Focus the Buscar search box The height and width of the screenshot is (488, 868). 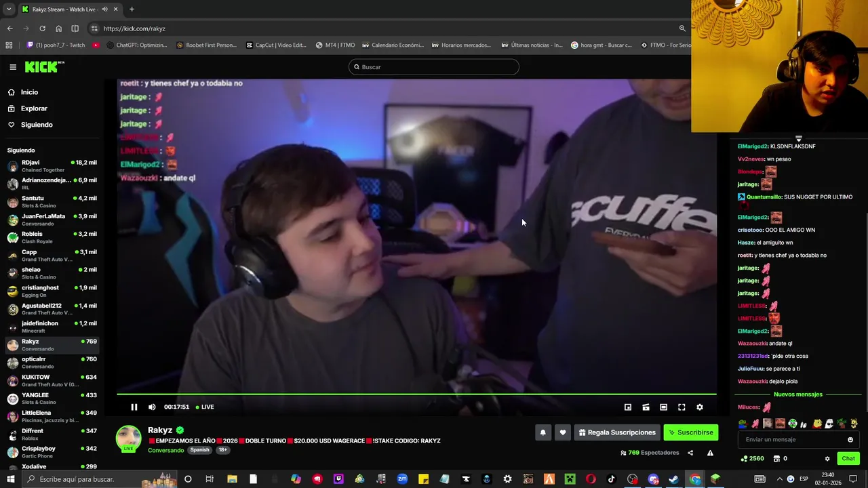point(434,67)
